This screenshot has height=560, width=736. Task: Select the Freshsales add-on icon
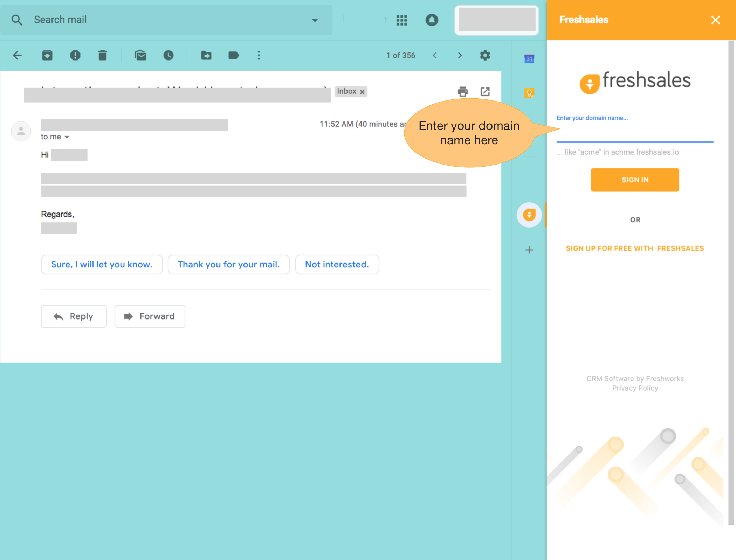click(x=529, y=215)
